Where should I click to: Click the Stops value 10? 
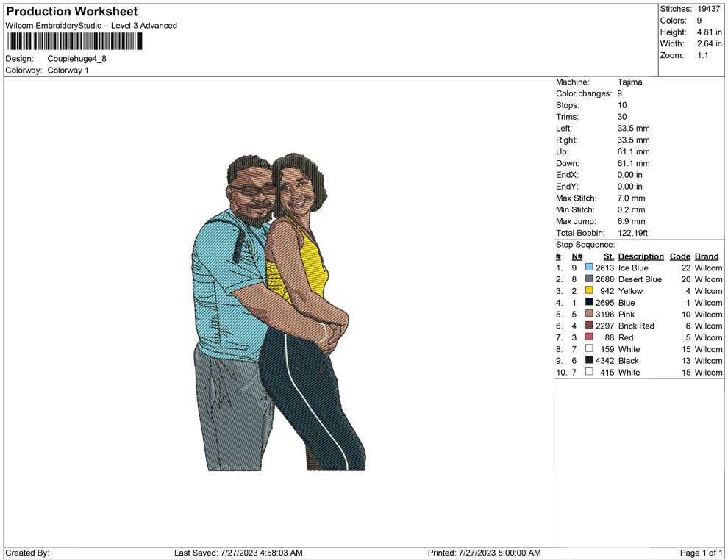(622, 105)
